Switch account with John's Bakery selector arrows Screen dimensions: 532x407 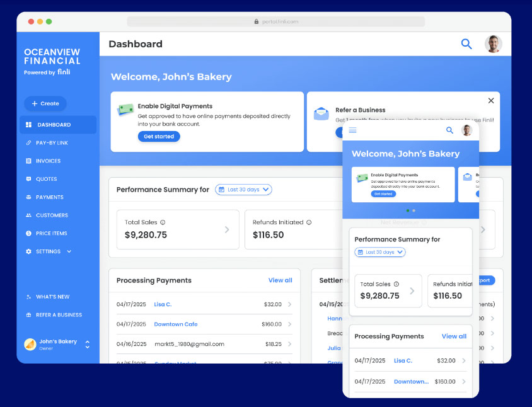pos(88,344)
